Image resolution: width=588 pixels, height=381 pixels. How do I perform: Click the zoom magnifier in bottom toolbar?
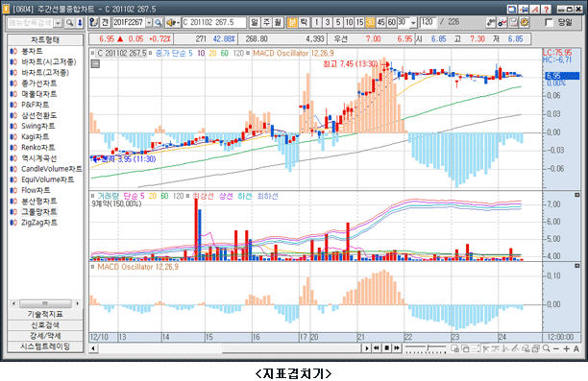coord(547,348)
